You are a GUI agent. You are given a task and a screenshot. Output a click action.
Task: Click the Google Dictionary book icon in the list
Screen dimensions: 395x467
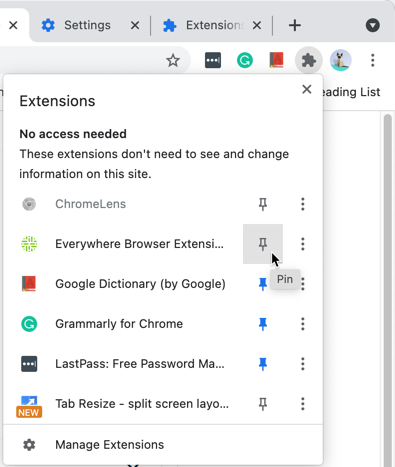click(29, 284)
